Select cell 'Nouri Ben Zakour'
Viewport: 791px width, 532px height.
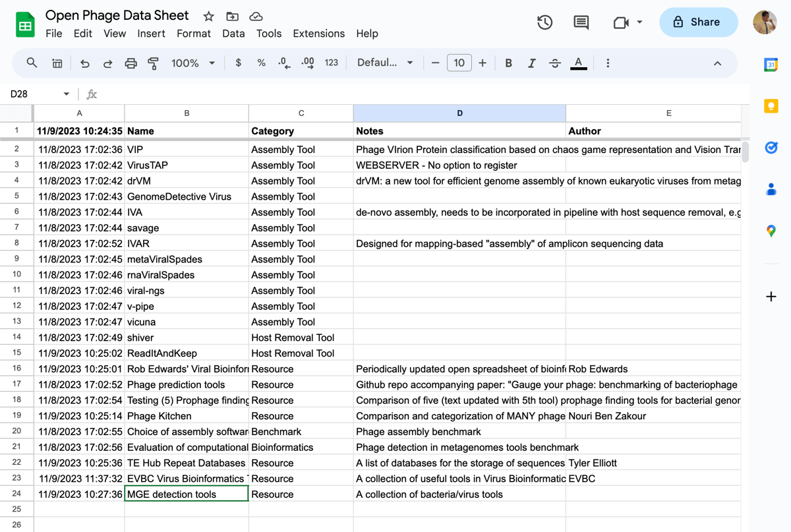coord(653,416)
